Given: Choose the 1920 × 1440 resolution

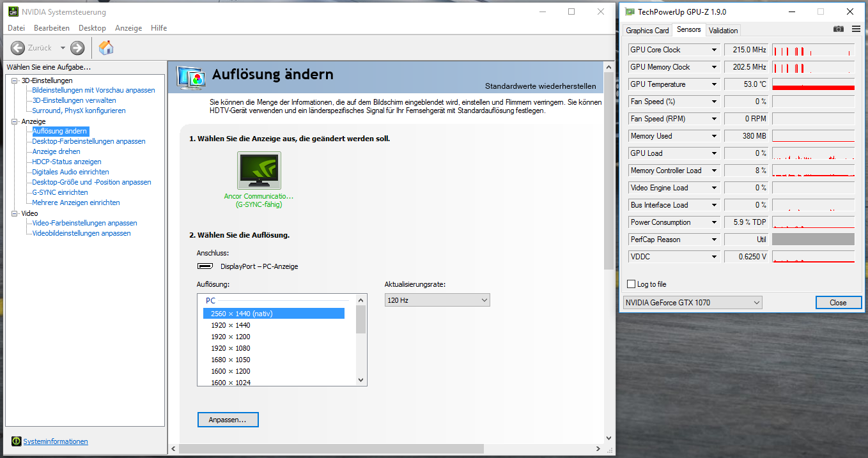Looking at the screenshot, I should pyautogui.click(x=231, y=325).
